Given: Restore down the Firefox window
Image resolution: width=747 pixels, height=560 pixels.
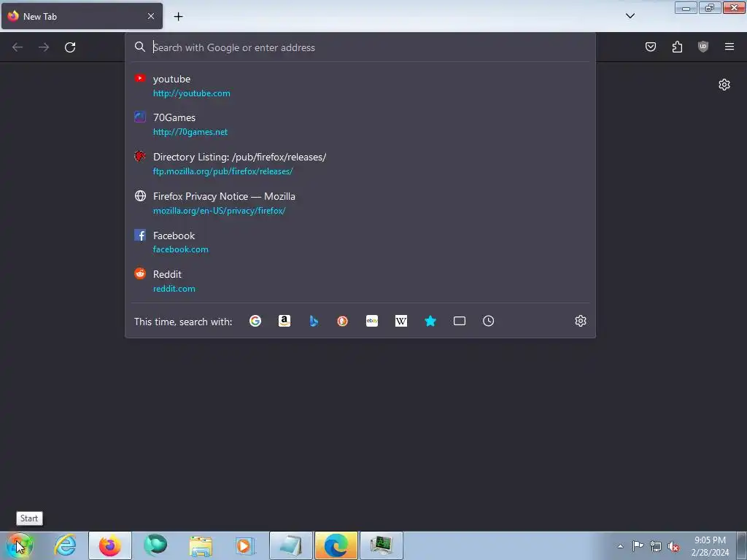Looking at the screenshot, I should click(710, 7).
